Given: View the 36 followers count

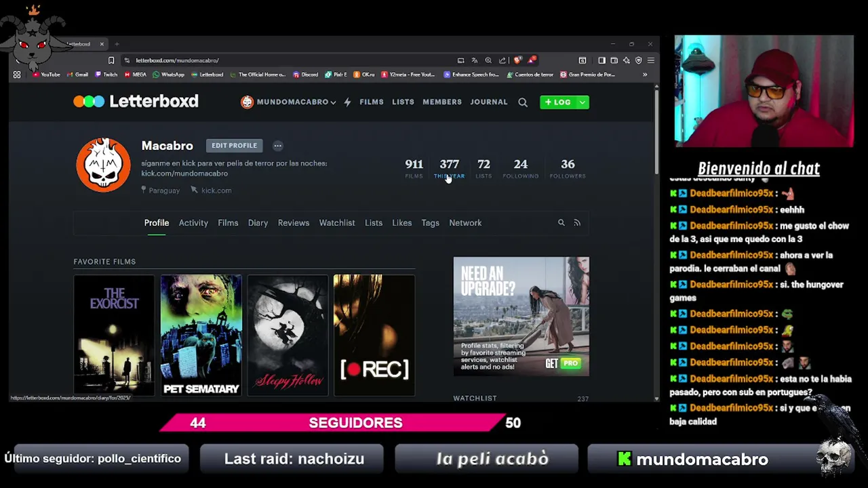Looking at the screenshot, I should tap(568, 168).
